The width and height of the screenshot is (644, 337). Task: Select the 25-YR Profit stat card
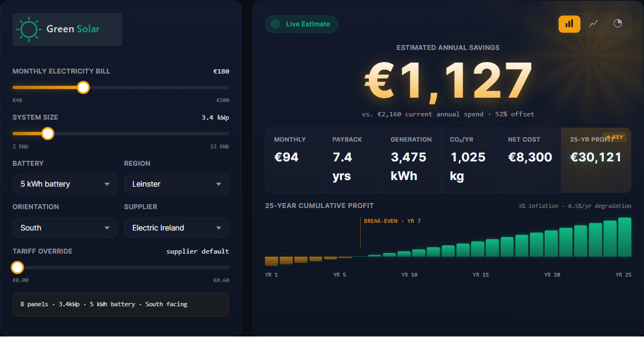pos(596,160)
